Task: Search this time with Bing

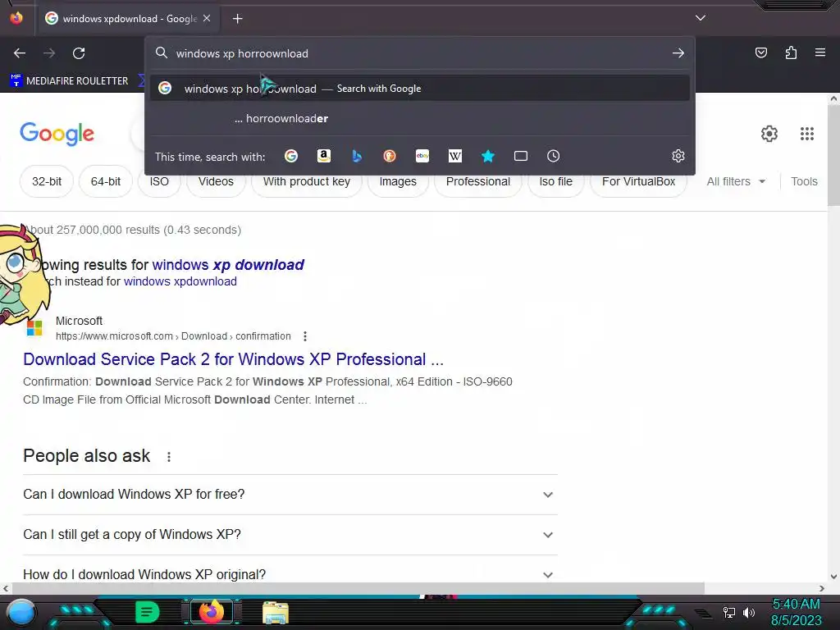Action: [357, 156]
